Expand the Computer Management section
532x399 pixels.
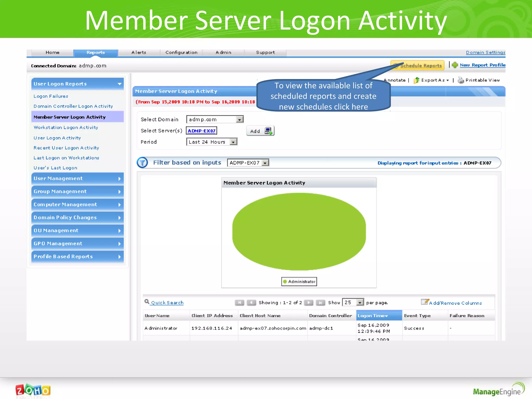(77, 205)
